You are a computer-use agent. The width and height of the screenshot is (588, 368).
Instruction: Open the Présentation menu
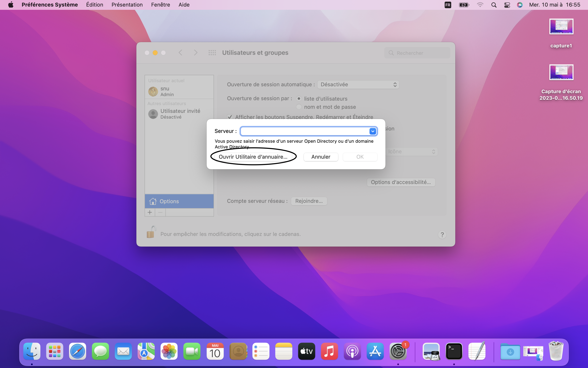pyautogui.click(x=127, y=5)
